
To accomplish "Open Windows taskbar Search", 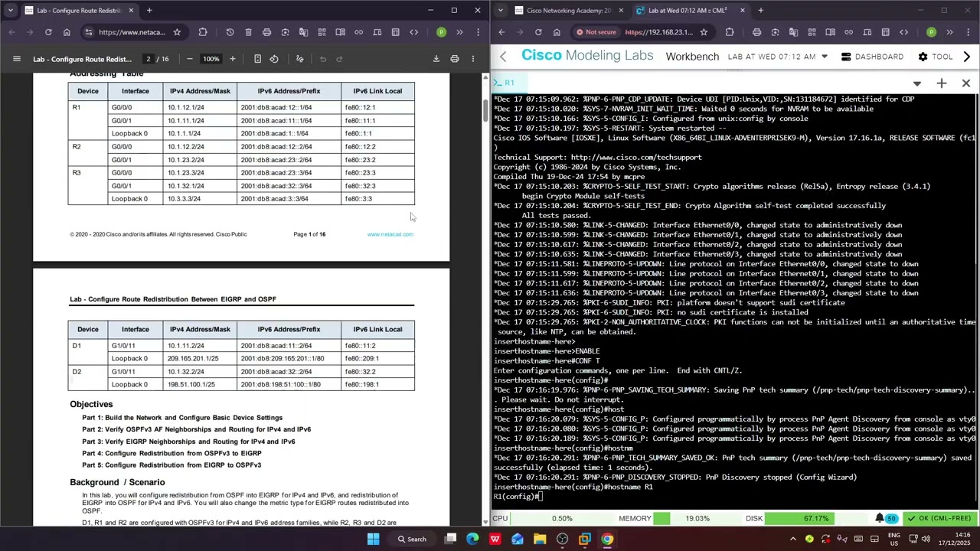I will point(411,540).
